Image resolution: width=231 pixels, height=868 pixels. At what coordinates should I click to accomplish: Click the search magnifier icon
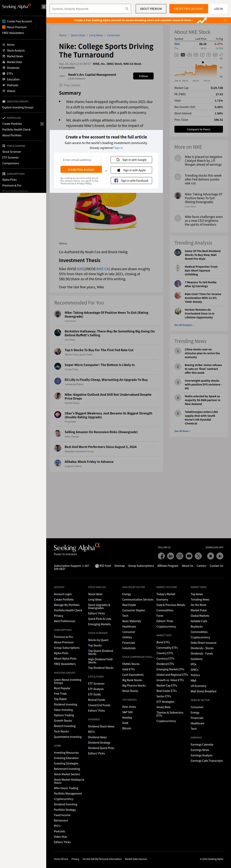(127, 9)
